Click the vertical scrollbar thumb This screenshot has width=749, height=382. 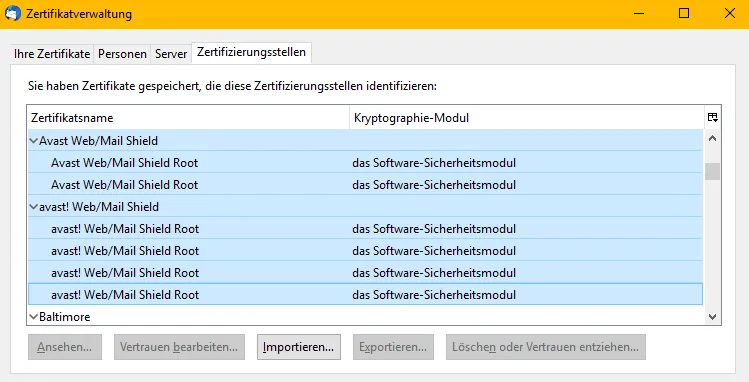pos(713,171)
